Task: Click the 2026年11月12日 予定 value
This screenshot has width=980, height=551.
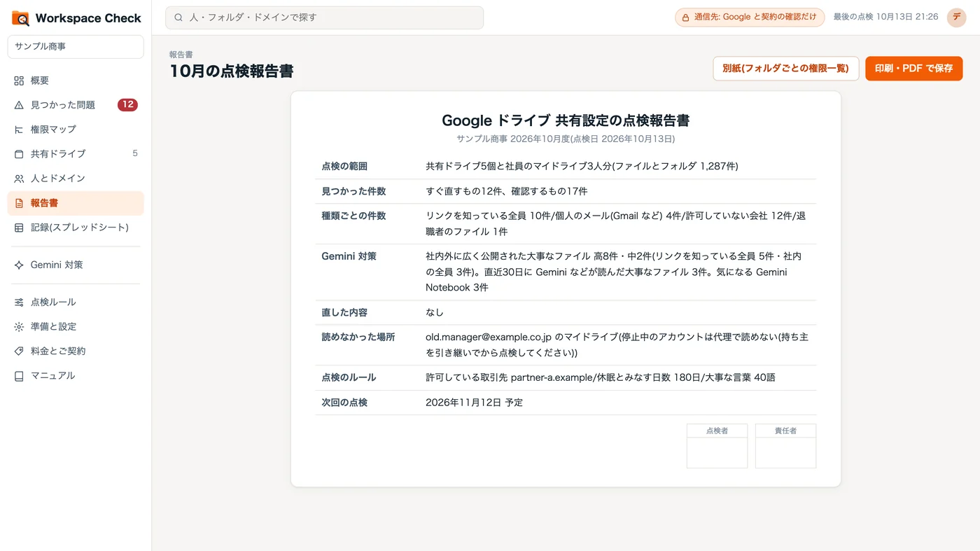Action: point(474,403)
